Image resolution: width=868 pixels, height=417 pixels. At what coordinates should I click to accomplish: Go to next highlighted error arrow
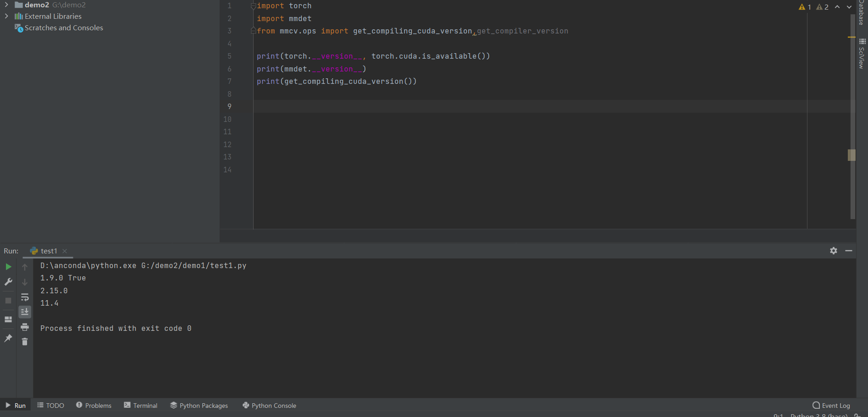coord(849,7)
